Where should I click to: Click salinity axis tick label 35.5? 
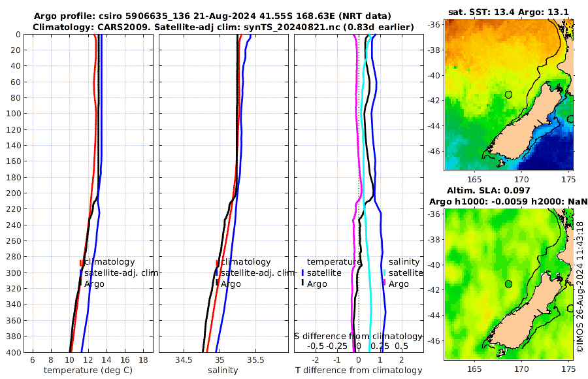[x=255, y=360]
